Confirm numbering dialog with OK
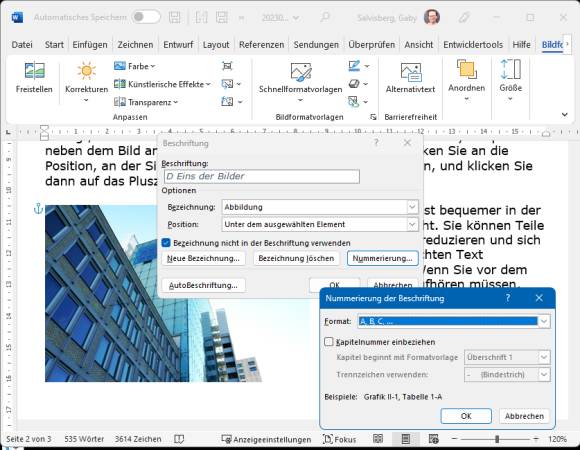The width and height of the screenshot is (580, 450). coord(466,416)
